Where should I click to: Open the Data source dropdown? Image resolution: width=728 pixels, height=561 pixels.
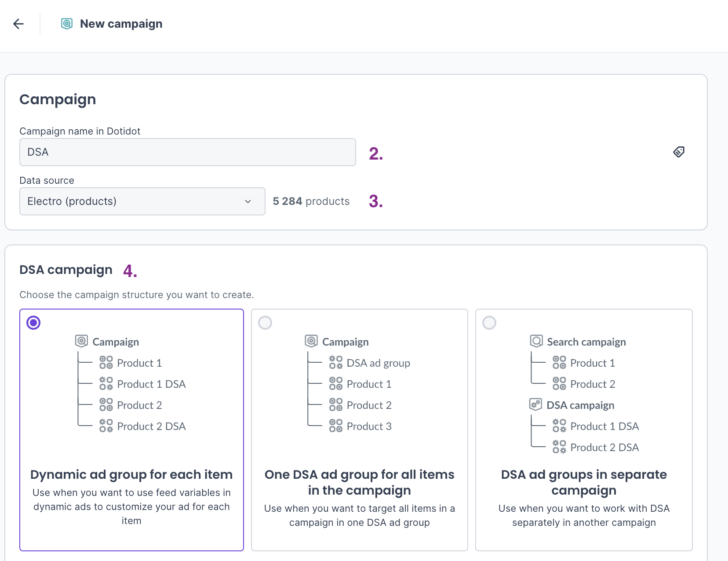coord(142,201)
